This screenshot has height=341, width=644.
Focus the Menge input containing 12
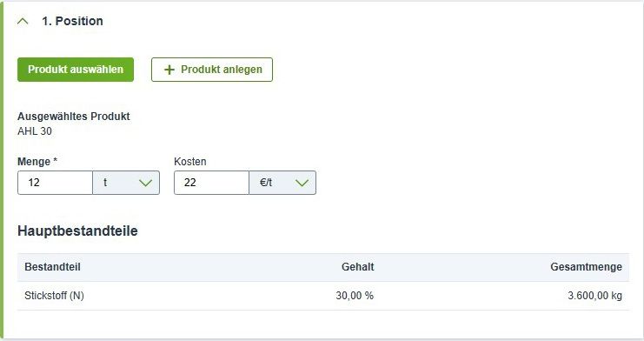[x=55, y=183]
